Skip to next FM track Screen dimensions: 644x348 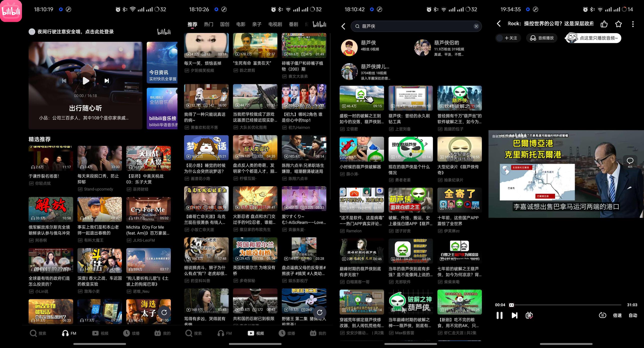[107, 81]
